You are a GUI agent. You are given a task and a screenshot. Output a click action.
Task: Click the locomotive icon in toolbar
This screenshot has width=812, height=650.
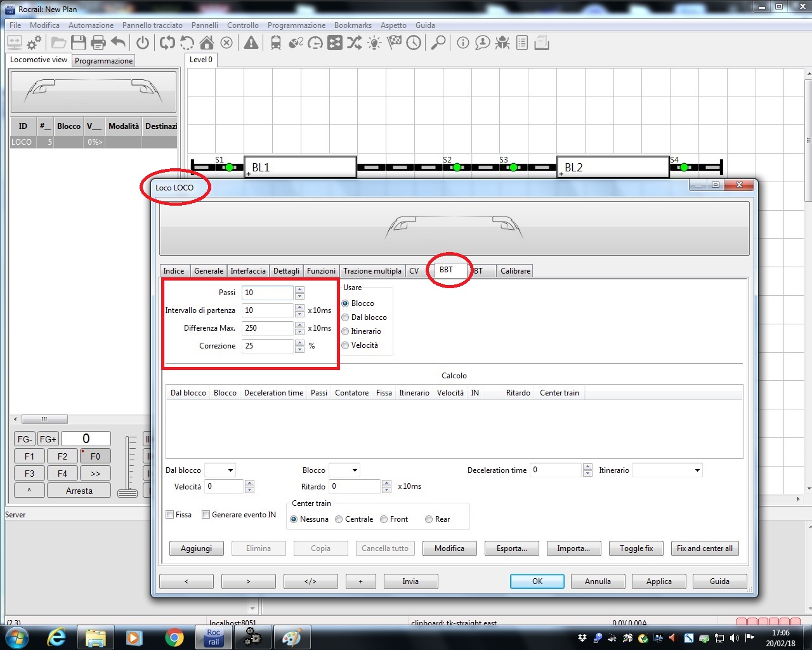point(276,43)
